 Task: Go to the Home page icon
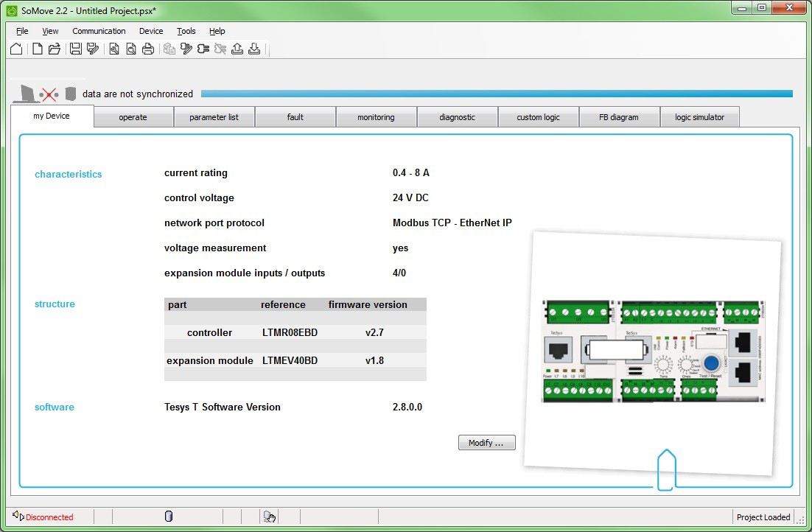click(16, 49)
